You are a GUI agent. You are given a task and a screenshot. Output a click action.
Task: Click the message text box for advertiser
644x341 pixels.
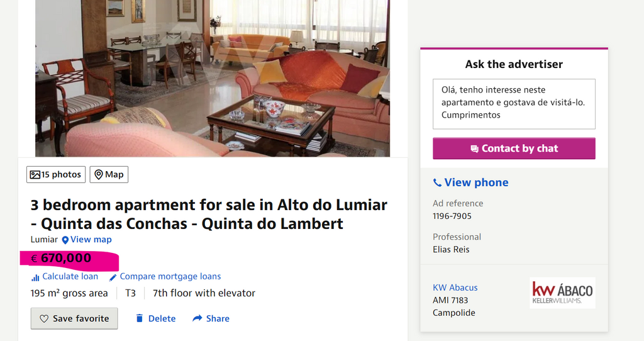tap(514, 104)
